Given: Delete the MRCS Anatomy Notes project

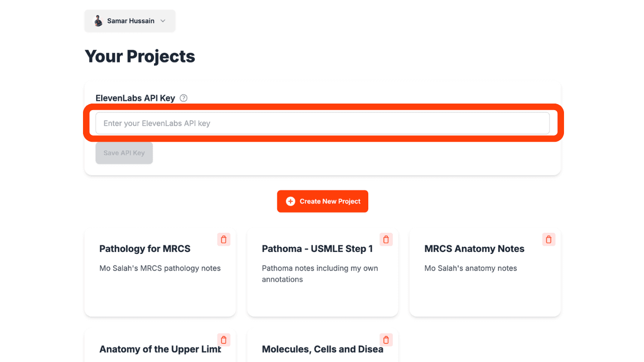Looking at the screenshot, I should [x=549, y=239].
